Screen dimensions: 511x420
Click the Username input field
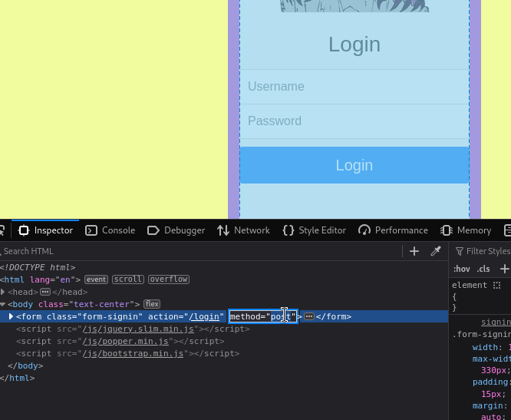(354, 87)
